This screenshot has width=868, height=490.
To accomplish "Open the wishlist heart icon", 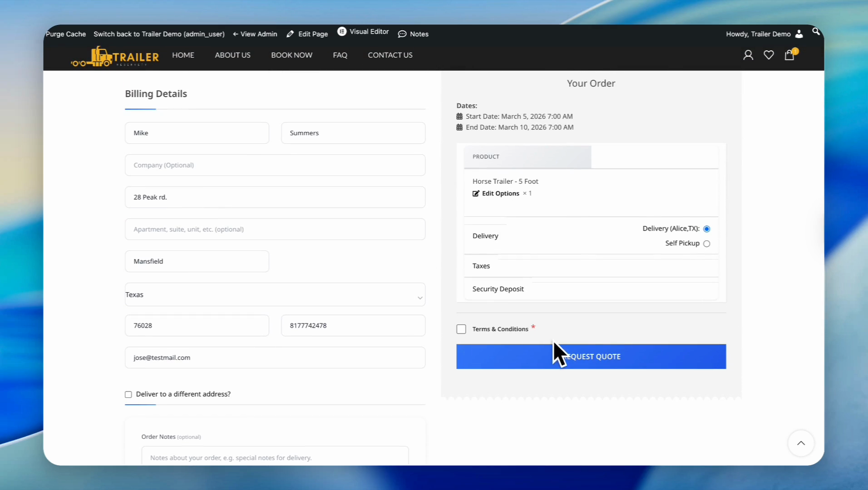I will [x=769, y=55].
